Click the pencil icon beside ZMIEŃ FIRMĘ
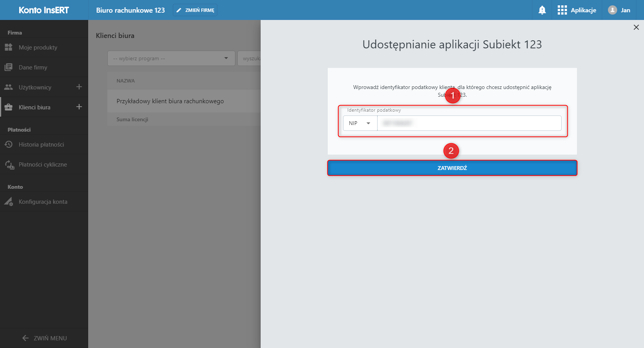Viewport: 644px width, 348px height. 179,10
